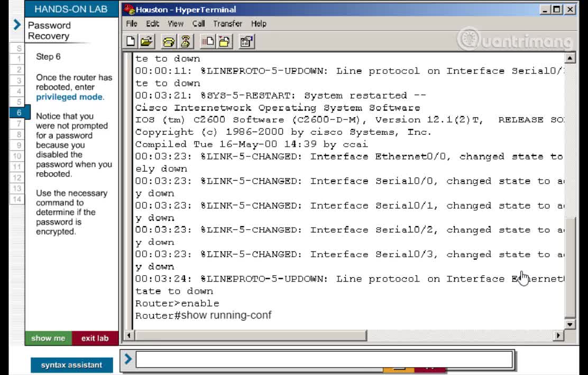This screenshot has height=375, width=588.
Task: Open the Call menu
Action: [198, 24]
